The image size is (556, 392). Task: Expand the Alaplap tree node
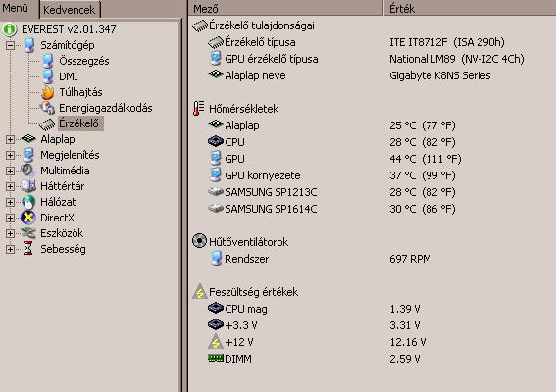pos(10,139)
